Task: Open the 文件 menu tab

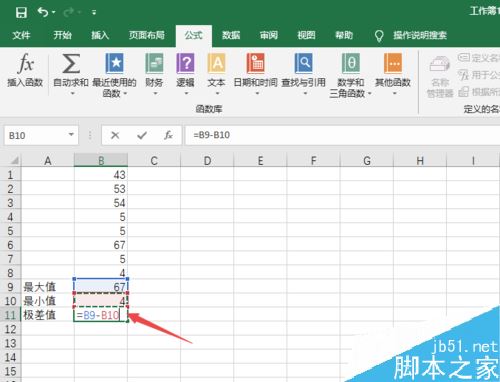Action: (21, 35)
